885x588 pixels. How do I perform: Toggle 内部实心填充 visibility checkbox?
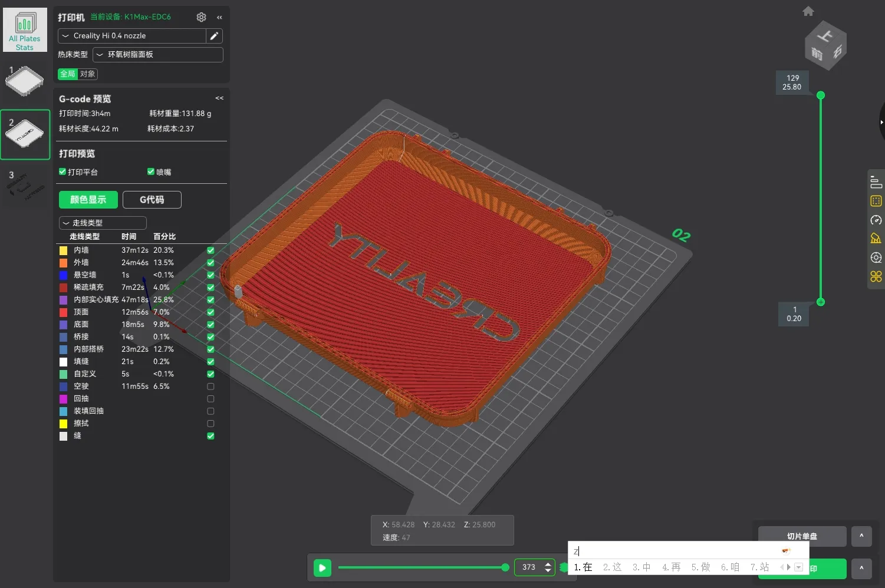click(x=210, y=300)
